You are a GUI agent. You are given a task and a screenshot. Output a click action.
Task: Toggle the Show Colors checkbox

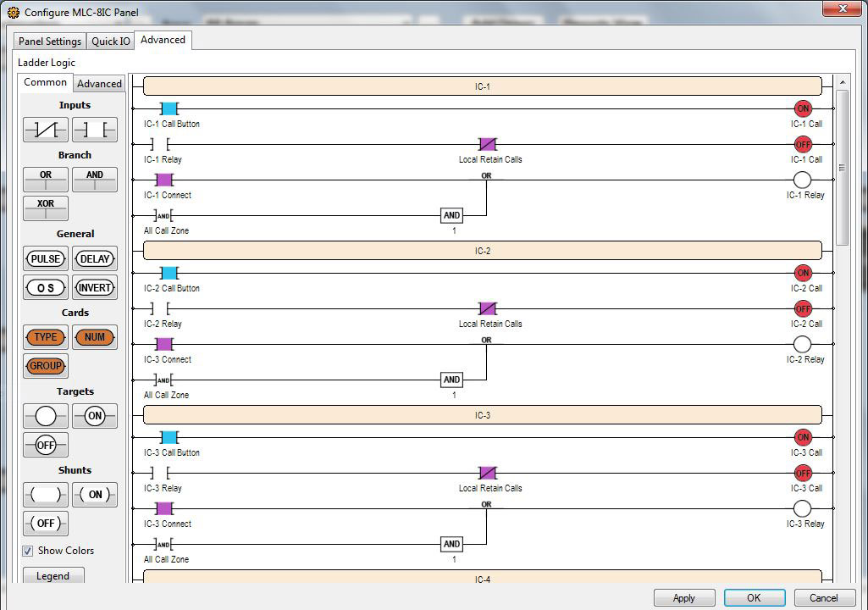pos(28,552)
